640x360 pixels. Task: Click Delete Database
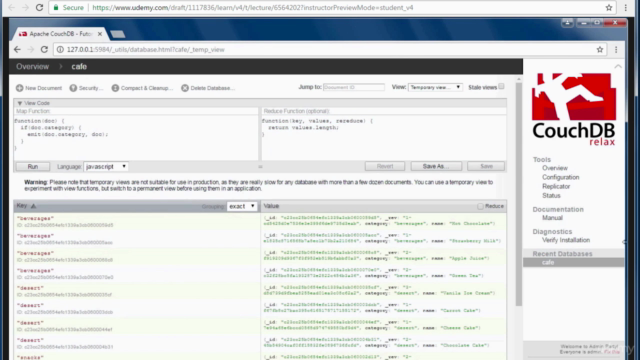coord(208,88)
